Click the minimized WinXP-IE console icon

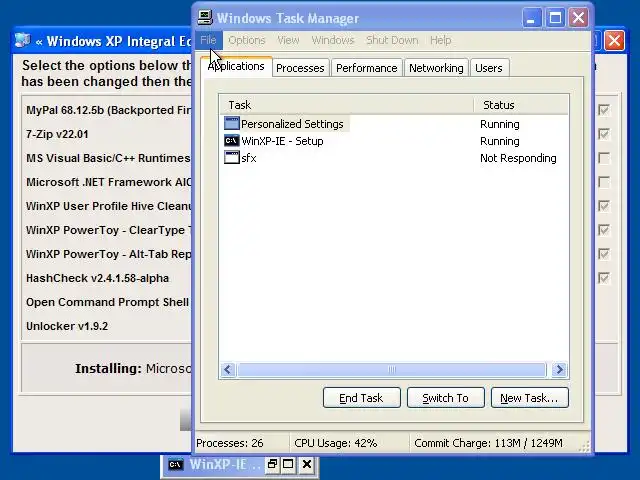tap(176, 464)
